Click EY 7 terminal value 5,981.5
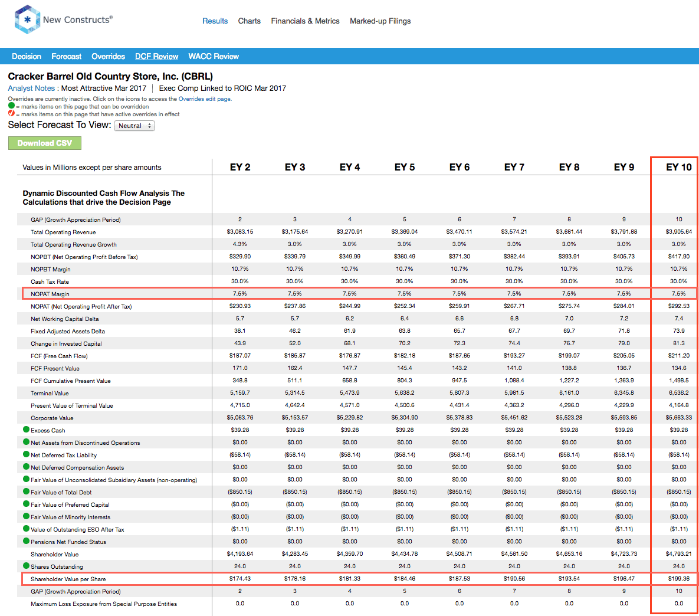This screenshot has width=699, height=616. [514, 393]
